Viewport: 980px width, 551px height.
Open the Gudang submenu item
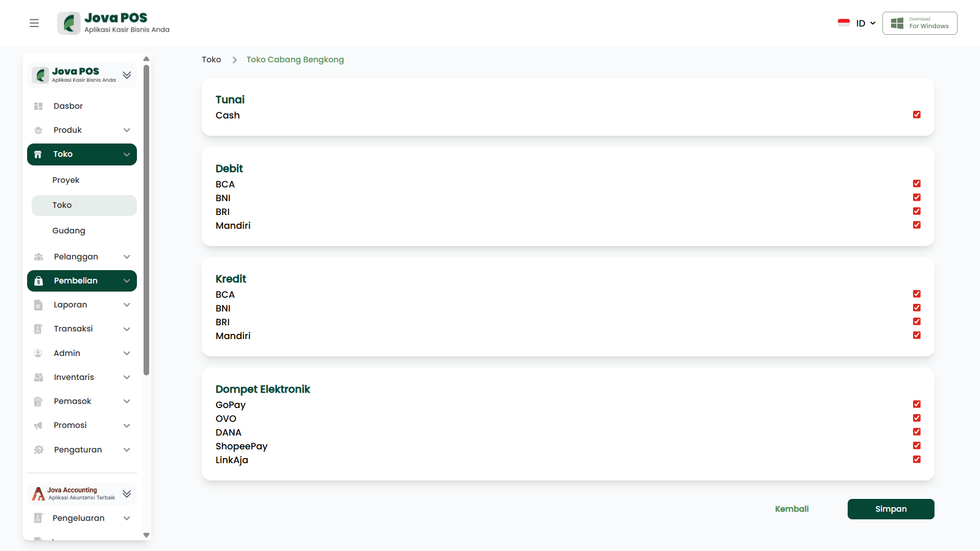[68, 231]
